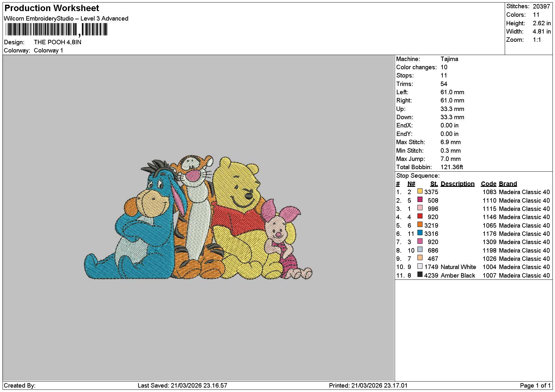Click the Max Stitch value "6.9 mm"
The image size is (555, 392).
pyautogui.click(x=451, y=142)
